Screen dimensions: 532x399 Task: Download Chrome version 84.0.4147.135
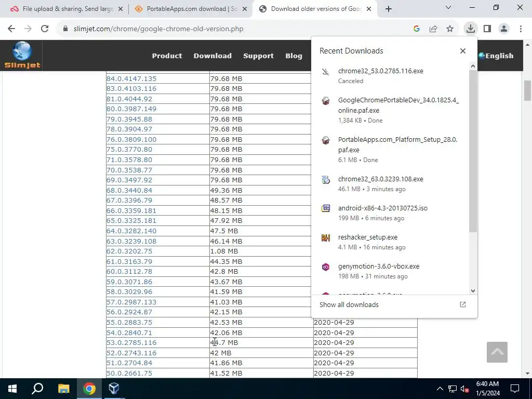(131, 79)
